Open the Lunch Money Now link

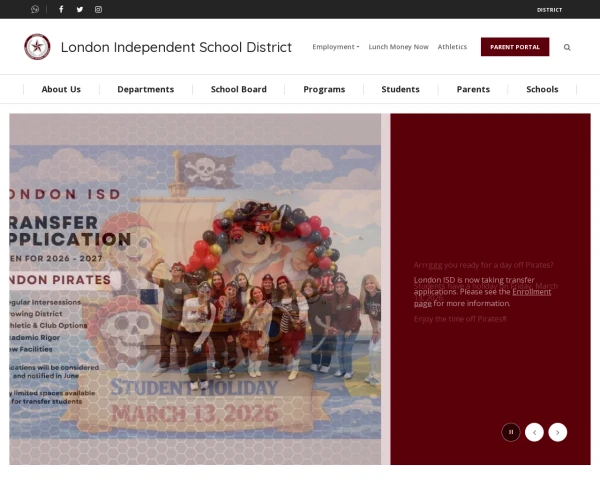coord(398,47)
